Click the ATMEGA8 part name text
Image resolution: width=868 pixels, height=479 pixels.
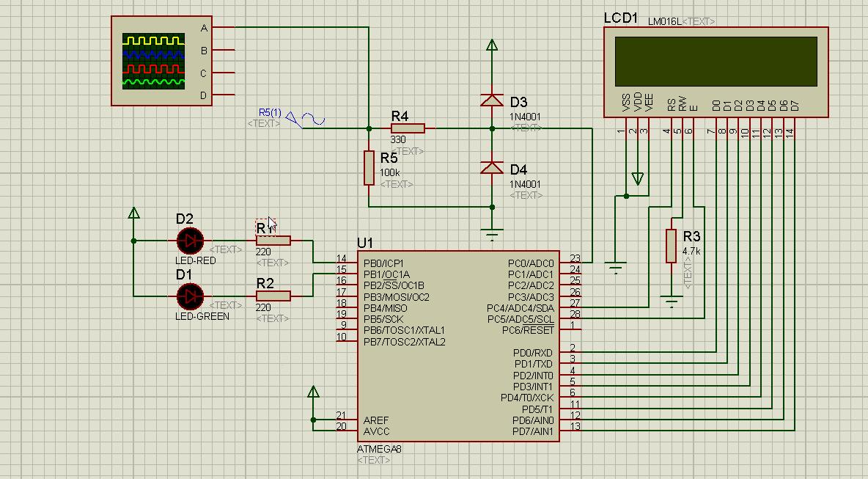tap(379, 448)
